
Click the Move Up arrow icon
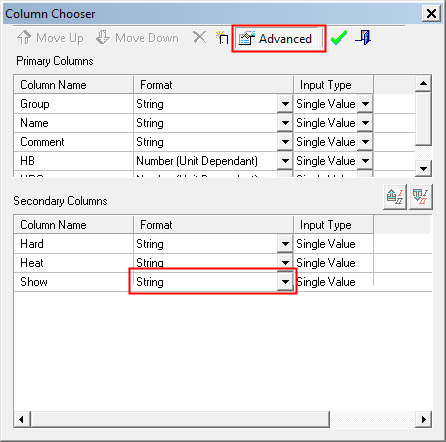[x=24, y=38]
